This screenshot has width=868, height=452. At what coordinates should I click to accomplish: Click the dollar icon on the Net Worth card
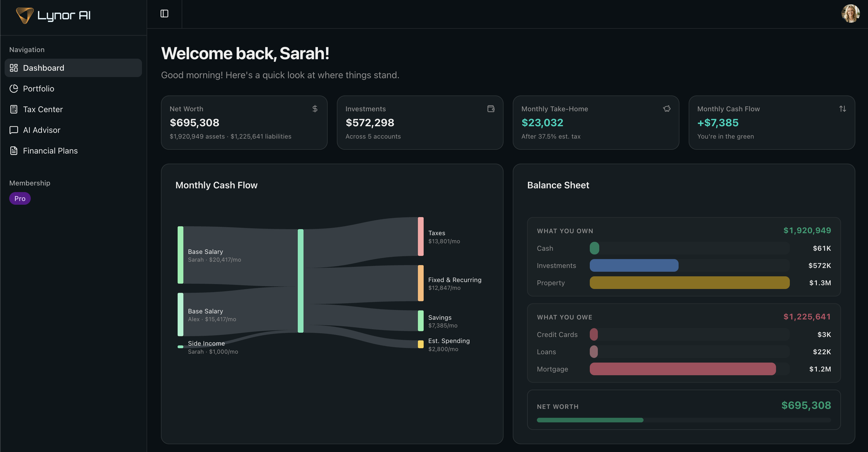point(315,108)
